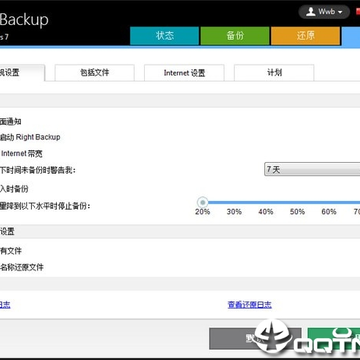
Task: Switch to the green 备份 tab
Action: tap(235, 36)
